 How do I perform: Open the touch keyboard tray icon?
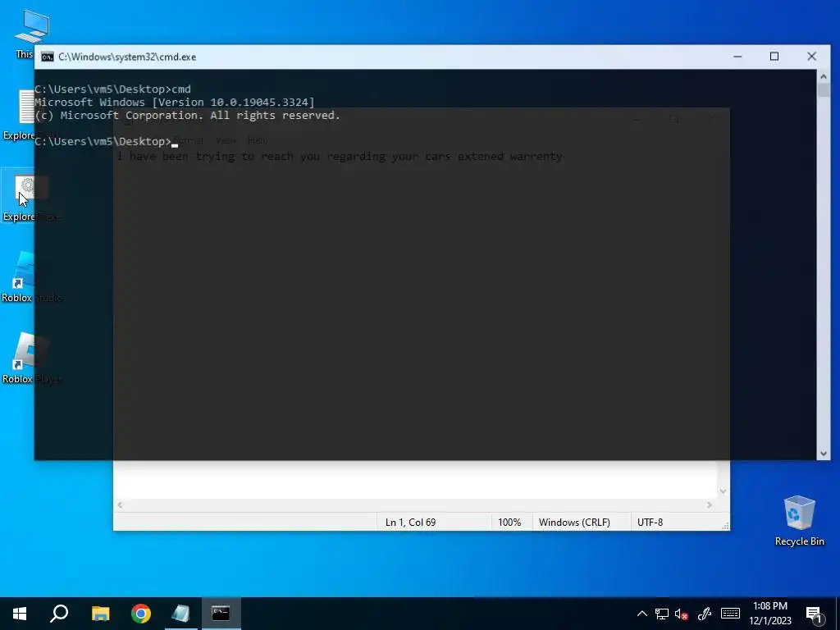[730, 614]
